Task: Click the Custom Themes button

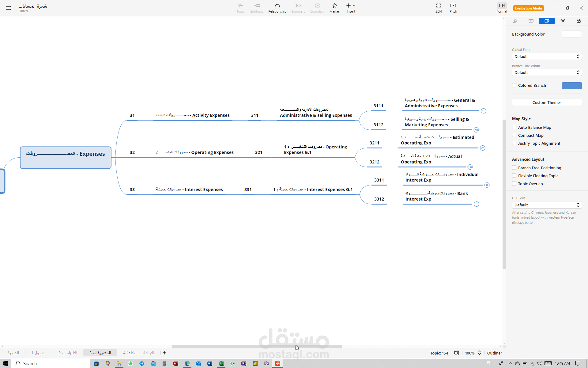Action: tap(547, 103)
